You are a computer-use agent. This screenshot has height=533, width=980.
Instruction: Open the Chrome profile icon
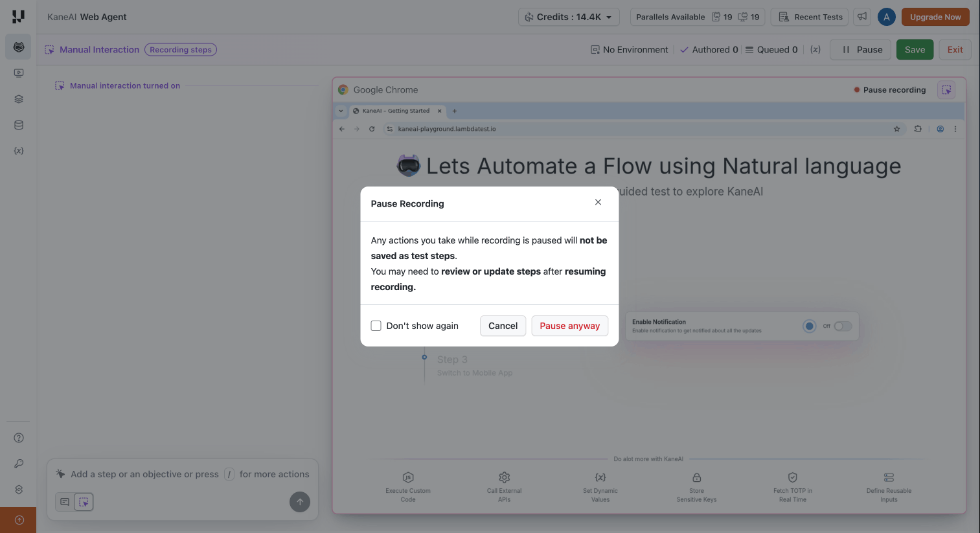[940, 129]
